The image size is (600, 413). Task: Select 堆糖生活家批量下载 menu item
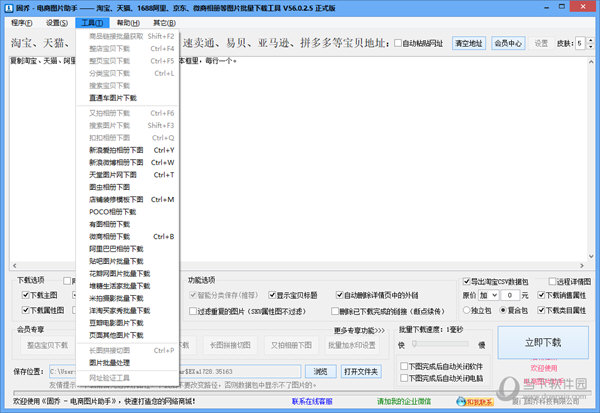tap(127, 286)
